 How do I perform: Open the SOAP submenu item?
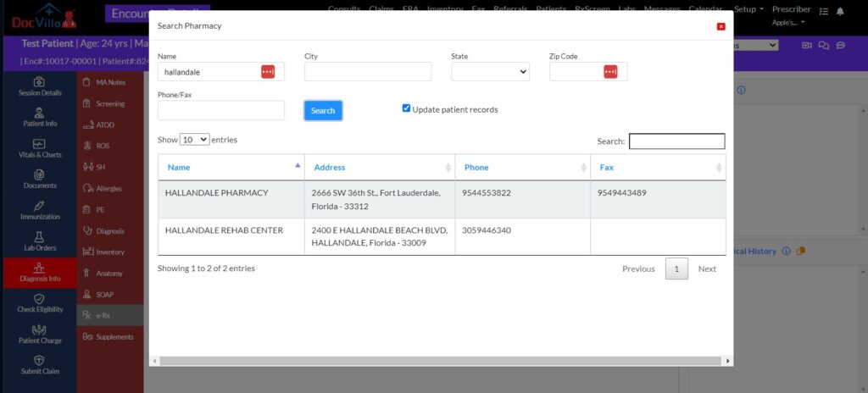click(x=109, y=295)
